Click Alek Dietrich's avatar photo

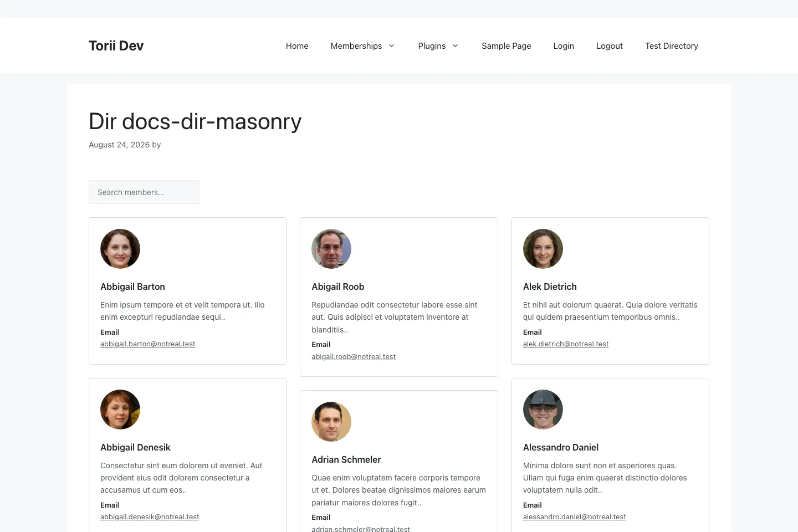[x=543, y=249]
